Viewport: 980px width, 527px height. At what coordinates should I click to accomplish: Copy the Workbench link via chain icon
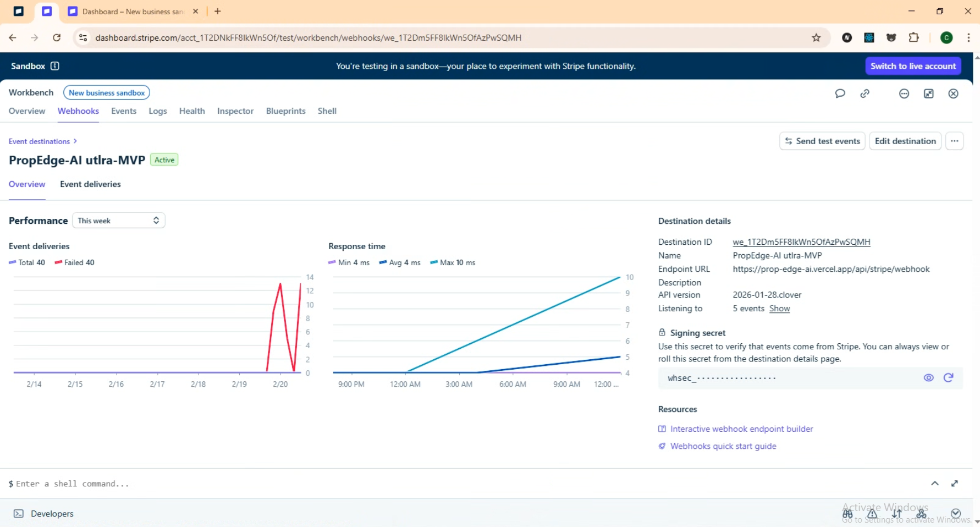click(865, 94)
